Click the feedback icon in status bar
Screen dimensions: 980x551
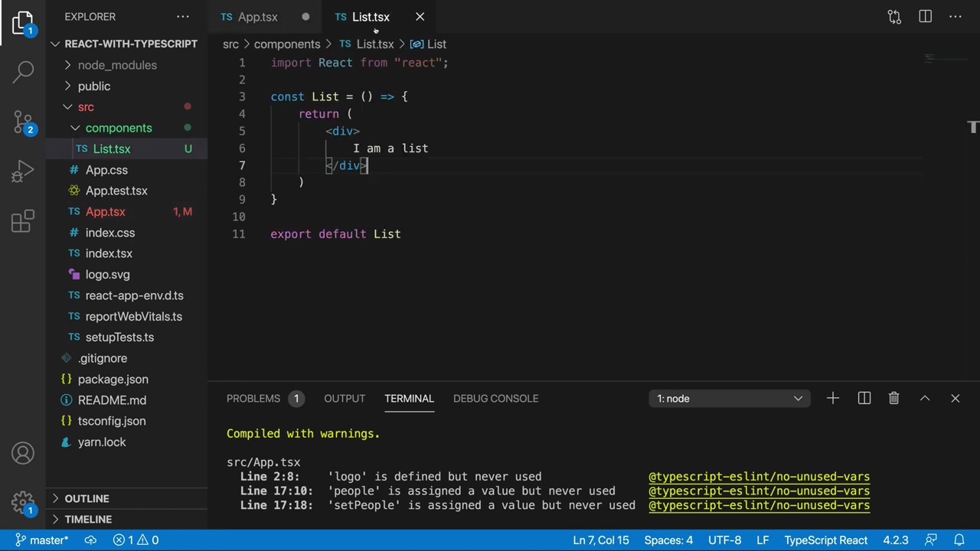[931, 540]
